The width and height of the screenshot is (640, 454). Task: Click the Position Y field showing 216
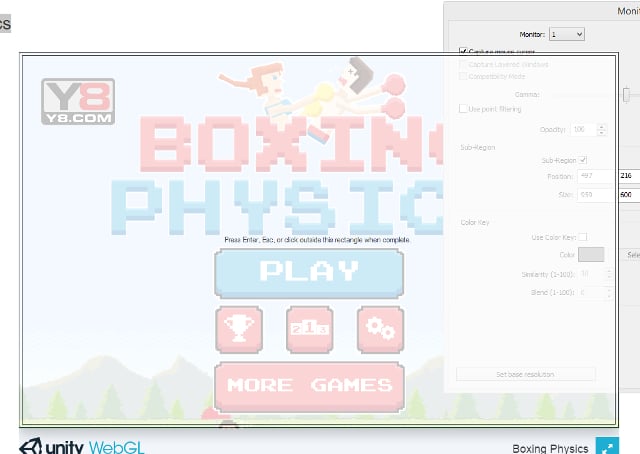click(629, 176)
